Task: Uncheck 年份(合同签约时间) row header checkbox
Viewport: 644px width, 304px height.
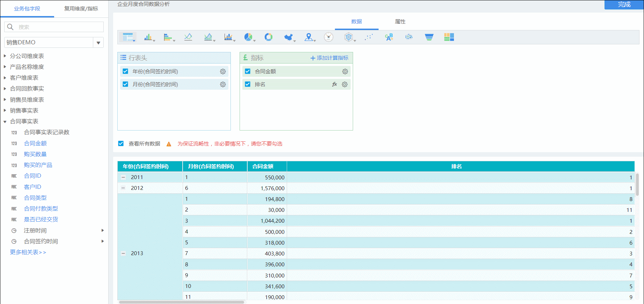Action: [x=125, y=71]
